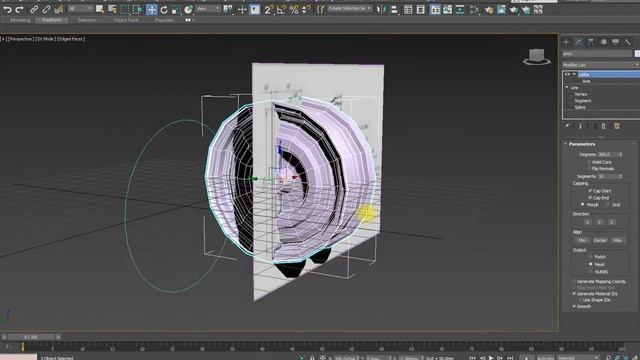The height and width of the screenshot is (360, 640).
Task: Click the Undo arrow icon
Action: pos(7,9)
